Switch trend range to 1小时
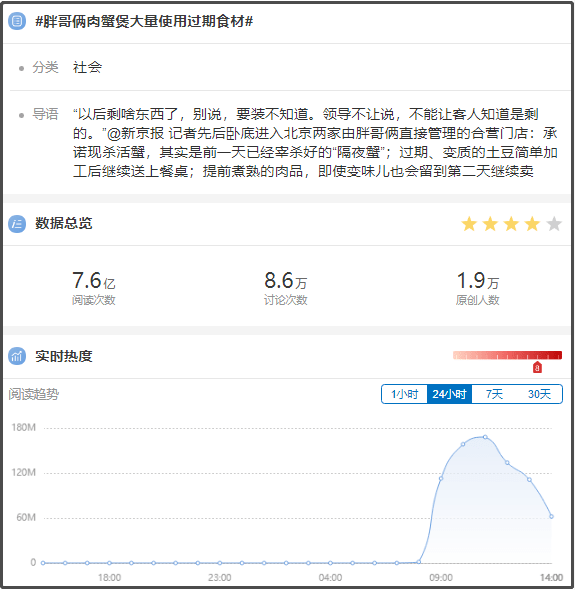 (x=405, y=394)
